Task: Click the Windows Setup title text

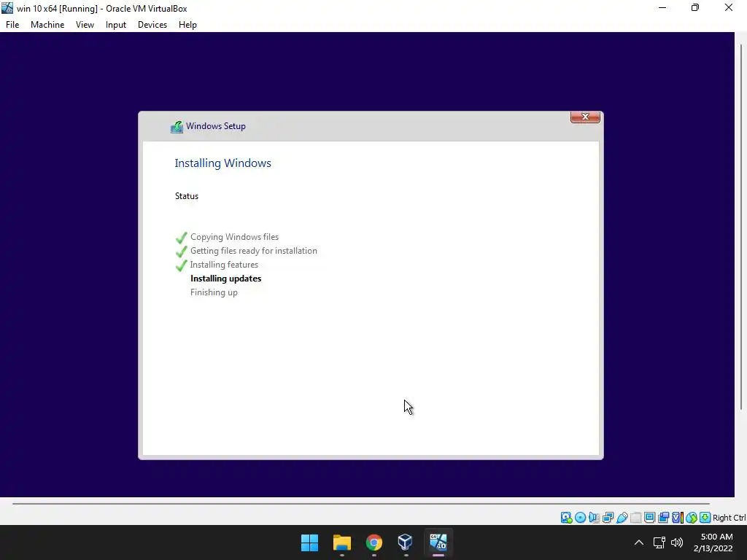Action: 216,126
